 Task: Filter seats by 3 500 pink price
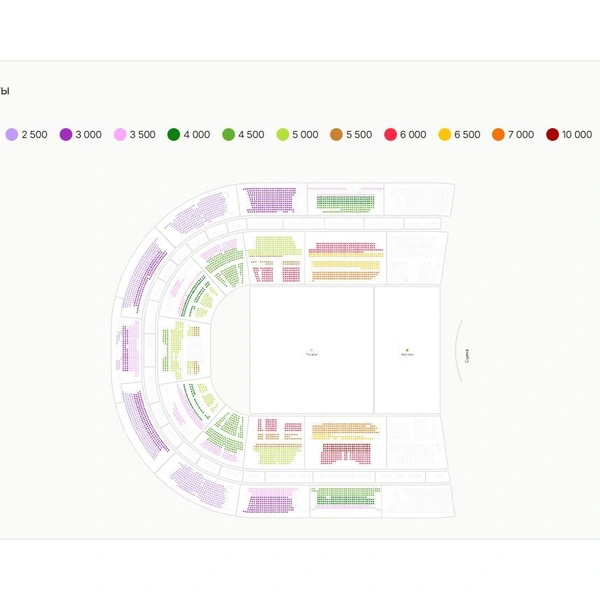click(x=120, y=134)
